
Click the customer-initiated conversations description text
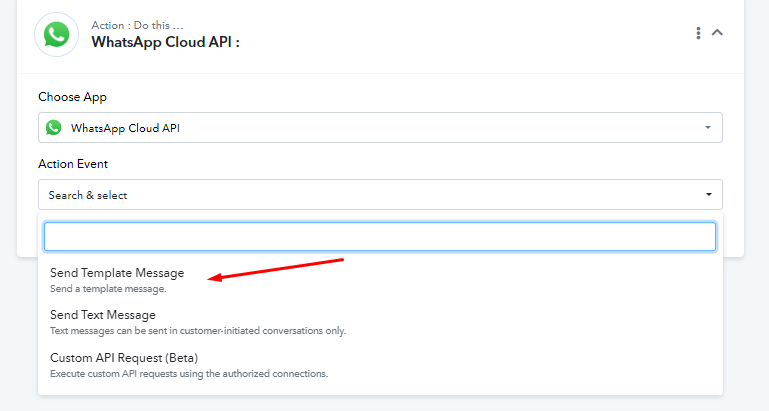pos(198,331)
